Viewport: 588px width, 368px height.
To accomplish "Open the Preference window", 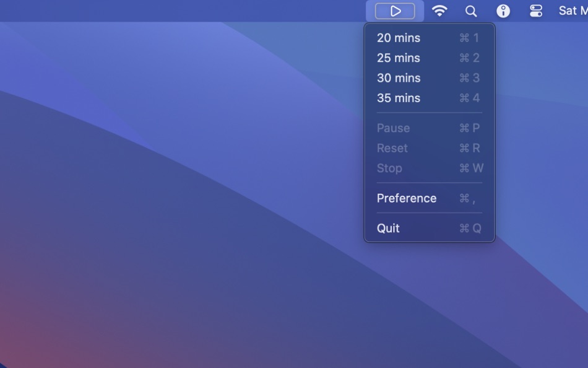I will tap(407, 198).
